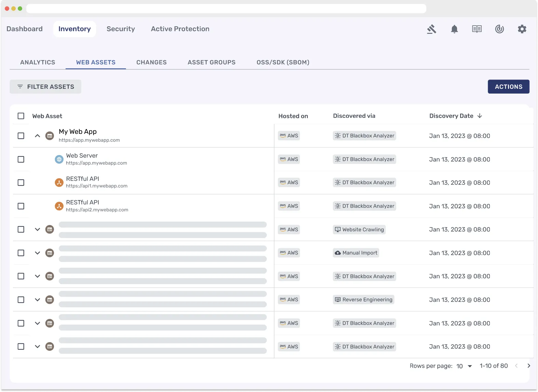Open the documentation book icon
The height and width of the screenshot is (392, 538).
point(477,29)
